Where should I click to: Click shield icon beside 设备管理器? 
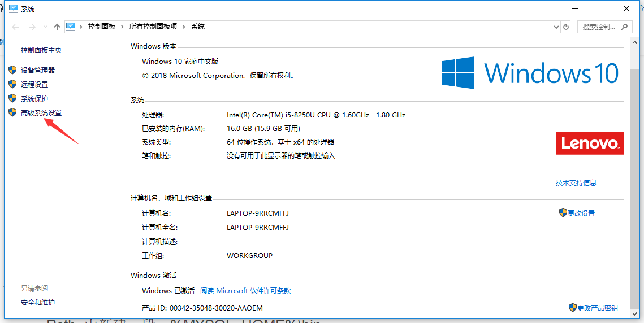tap(12, 70)
